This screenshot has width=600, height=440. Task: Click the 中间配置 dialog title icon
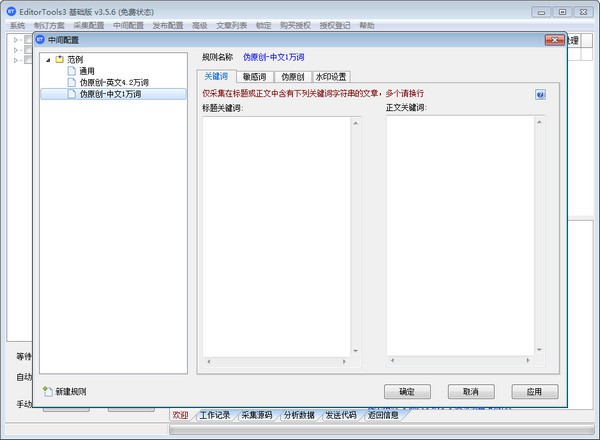click(40, 41)
